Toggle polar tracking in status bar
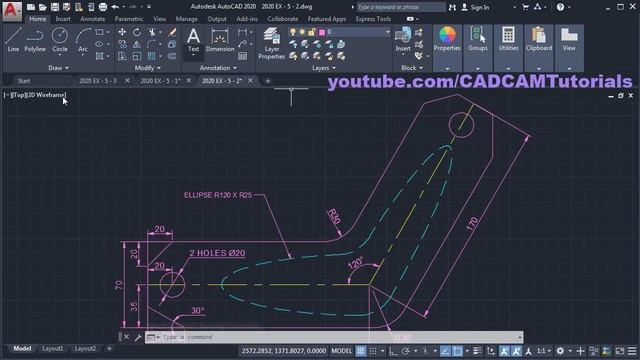The image size is (640, 360). 405,351
